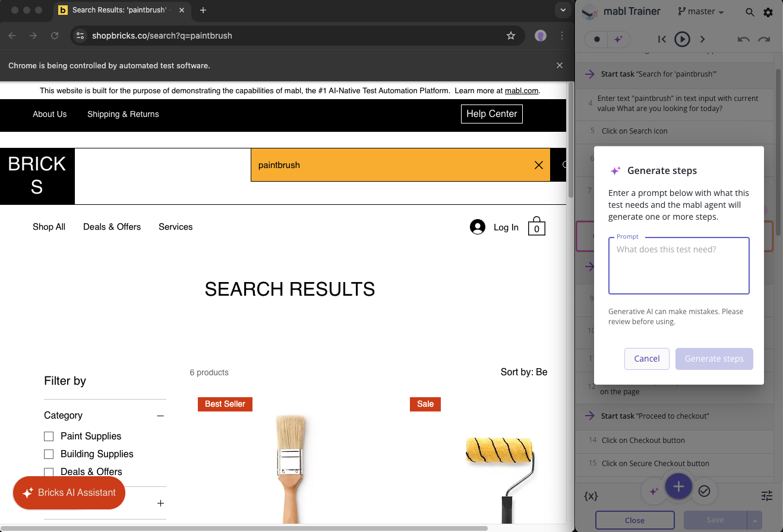Image resolution: width=783 pixels, height=532 pixels.
Task: Collapse the Category filter section
Action: pyautogui.click(x=160, y=416)
